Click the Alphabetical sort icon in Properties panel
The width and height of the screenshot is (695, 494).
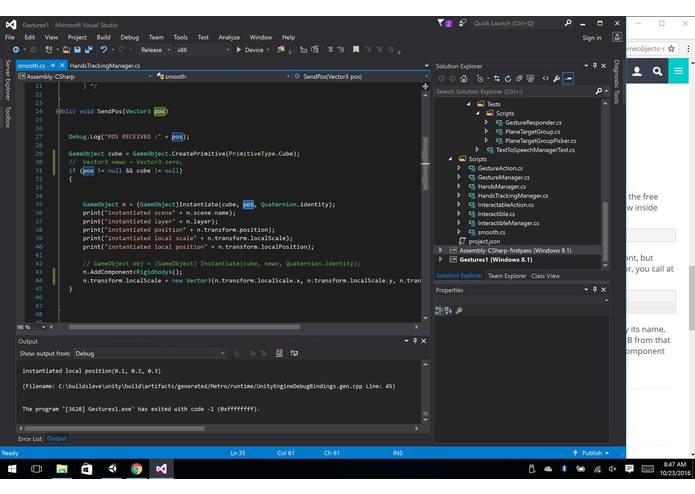(448, 310)
